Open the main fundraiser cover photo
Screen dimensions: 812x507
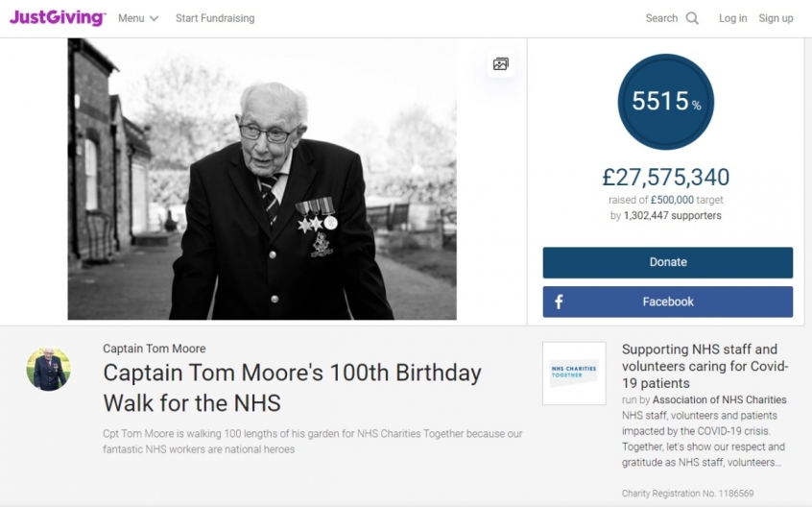click(262, 179)
